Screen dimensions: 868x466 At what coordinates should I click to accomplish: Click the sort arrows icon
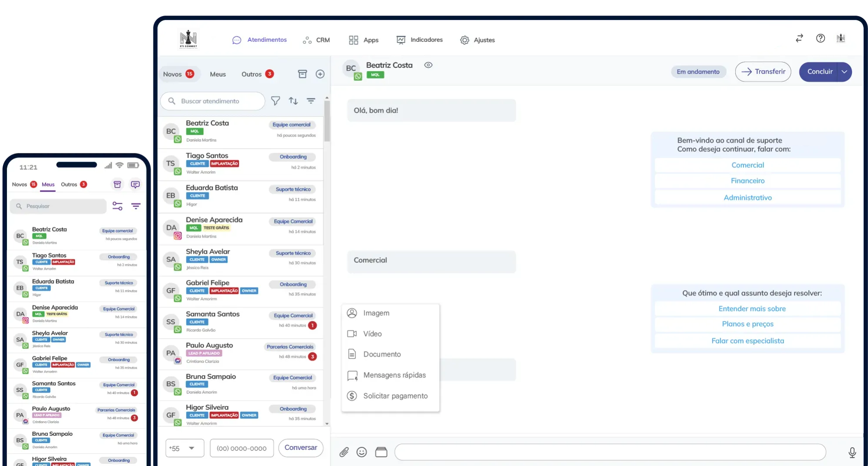pyautogui.click(x=293, y=101)
